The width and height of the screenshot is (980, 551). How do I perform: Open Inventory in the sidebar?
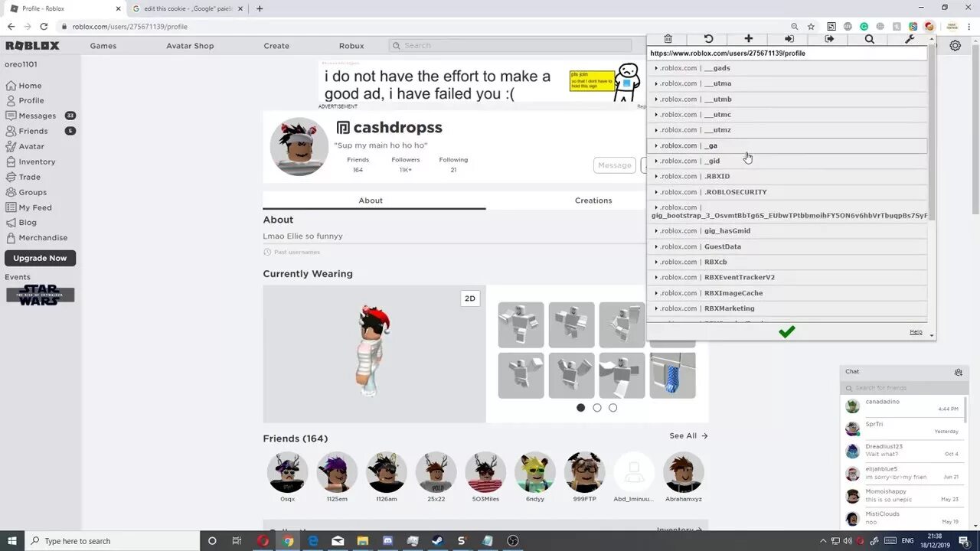tap(37, 161)
